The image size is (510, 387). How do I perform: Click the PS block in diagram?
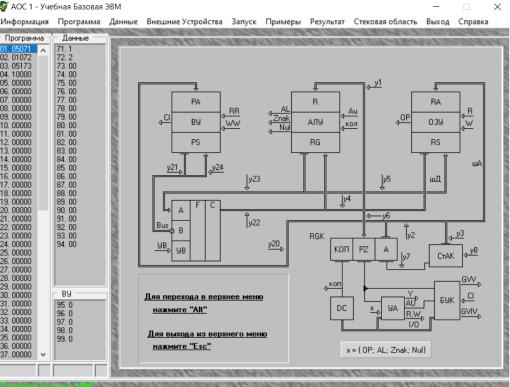pos(196,142)
